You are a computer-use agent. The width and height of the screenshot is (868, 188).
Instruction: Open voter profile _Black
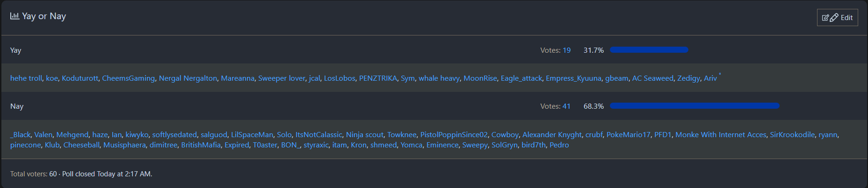coord(21,135)
